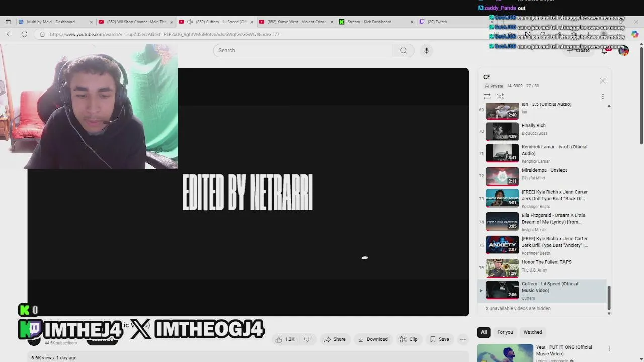Open options for Yeat PUT IT ONG

coord(609,348)
